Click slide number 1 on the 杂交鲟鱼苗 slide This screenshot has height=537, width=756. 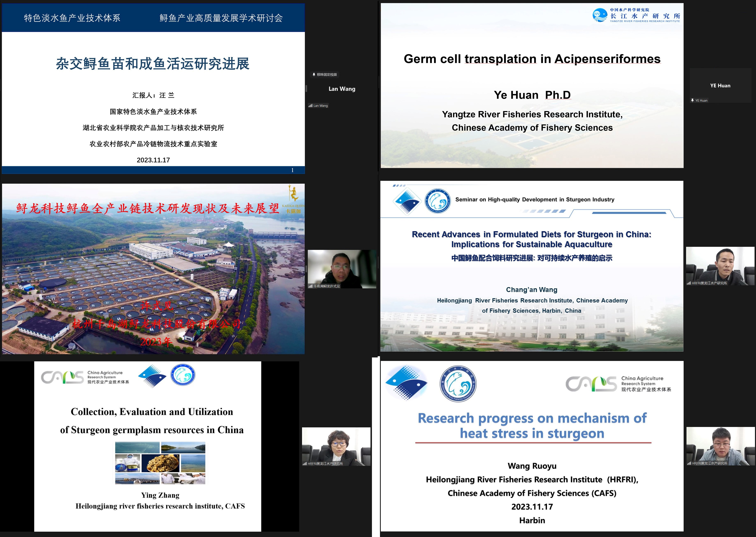coord(292,170)
